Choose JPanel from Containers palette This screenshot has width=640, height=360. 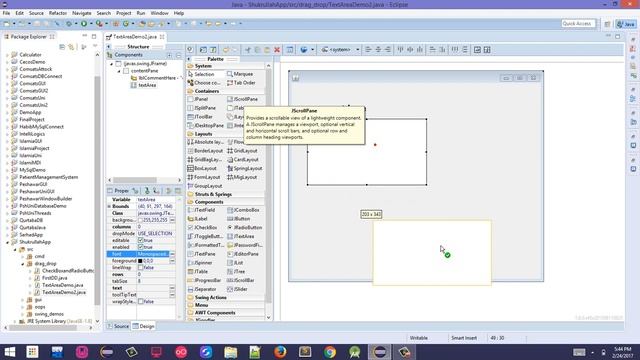point(198,99)
